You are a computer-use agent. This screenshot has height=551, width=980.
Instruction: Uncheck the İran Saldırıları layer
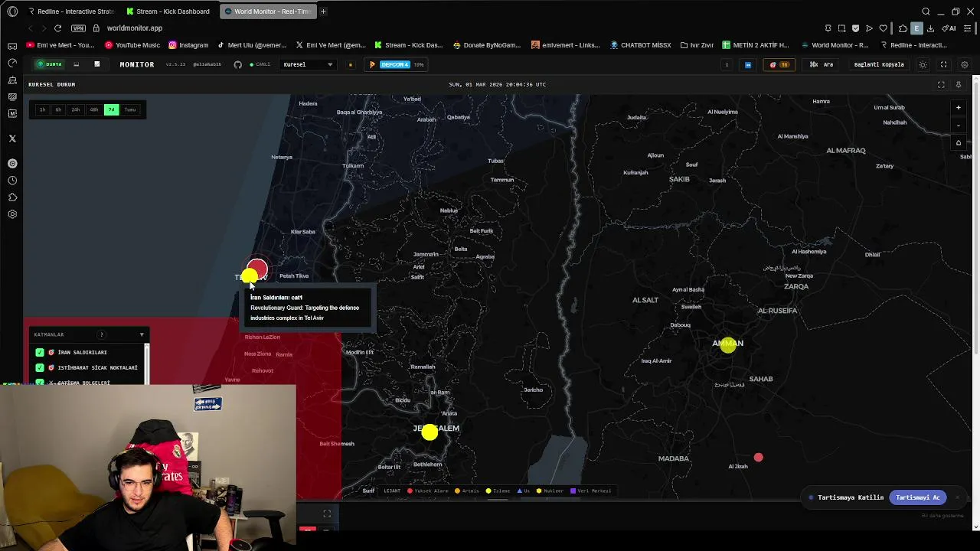[x=40, y=352]
